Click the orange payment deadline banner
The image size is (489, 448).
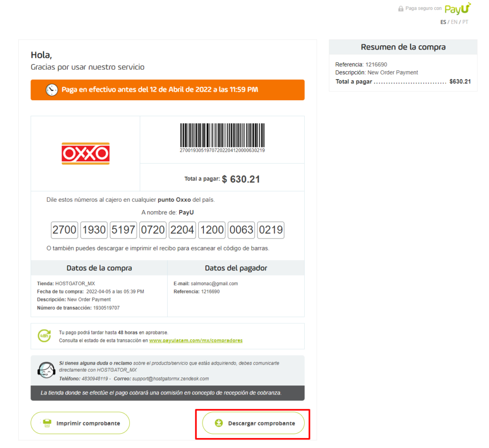168,90
